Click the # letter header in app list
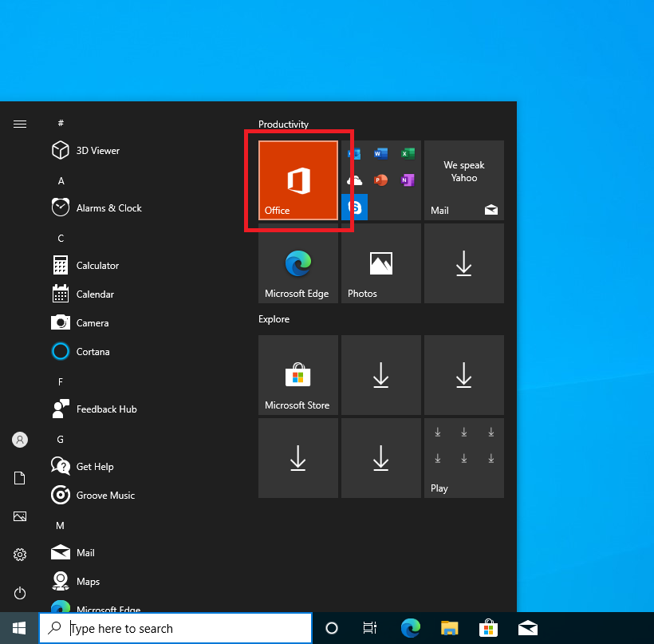Viewport: 654px width, 644px height. 61,123
